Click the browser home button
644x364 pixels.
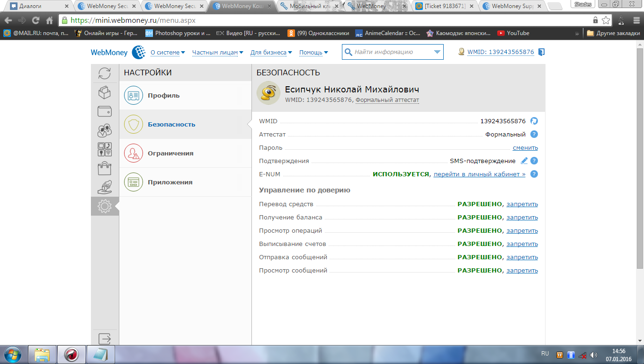pyautogui.click(x=49, y=20)
